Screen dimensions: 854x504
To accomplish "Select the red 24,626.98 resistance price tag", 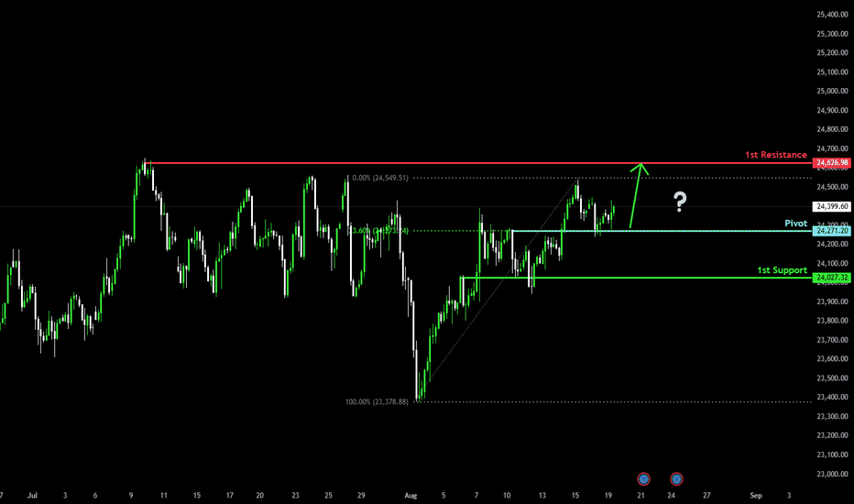I will (x=831, y=163).
